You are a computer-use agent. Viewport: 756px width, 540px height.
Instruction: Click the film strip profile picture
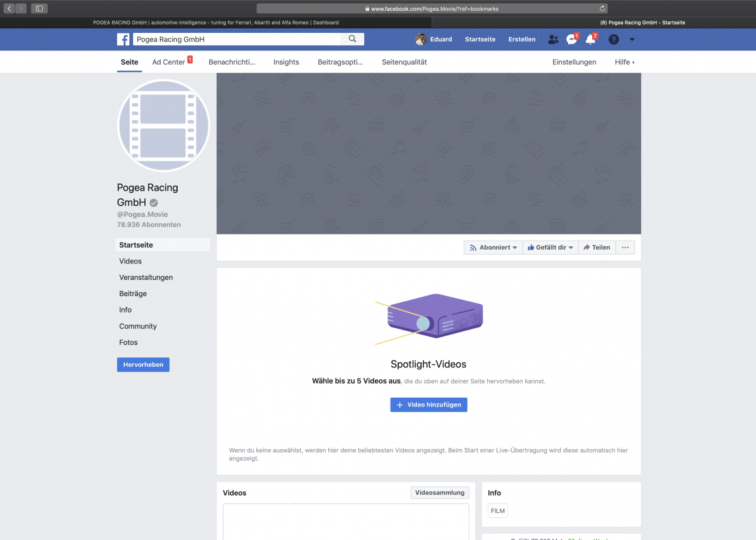click(164, 126)
